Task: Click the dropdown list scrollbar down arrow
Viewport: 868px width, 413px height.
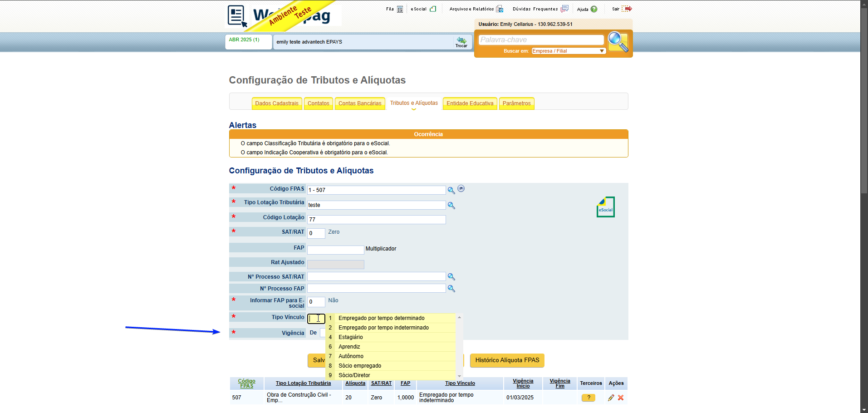Action: [x=459, y=376]
